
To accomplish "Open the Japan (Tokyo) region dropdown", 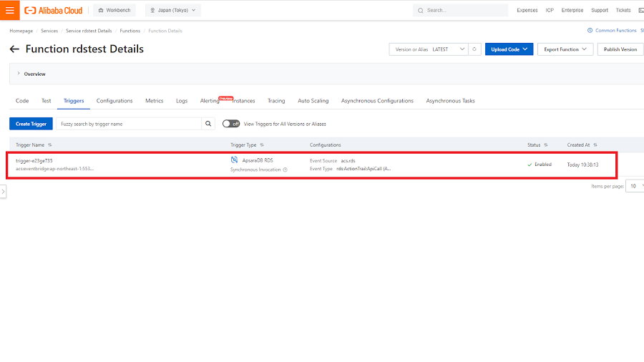I will (x=173, y=10).
